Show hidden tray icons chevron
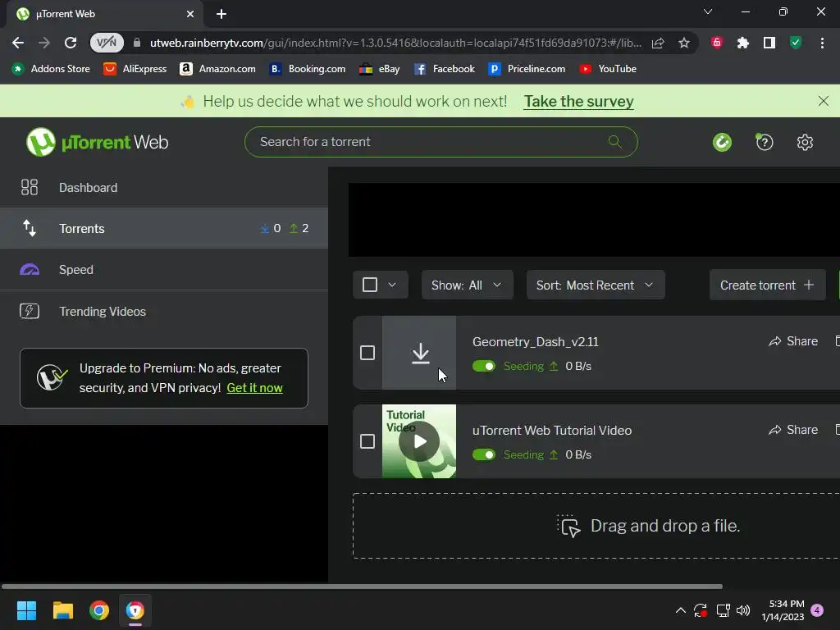This screenshot has width=840, height=630. click(680, 610)
